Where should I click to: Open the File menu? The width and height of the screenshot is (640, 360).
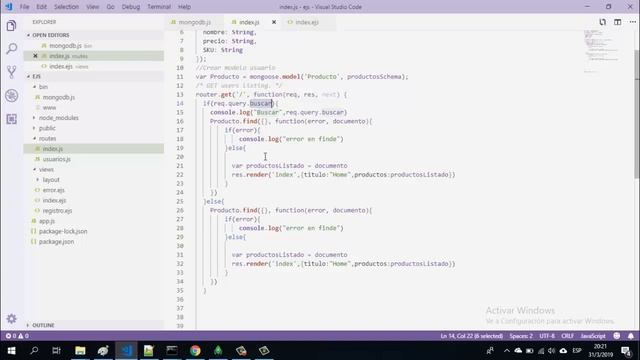point(24,7)
